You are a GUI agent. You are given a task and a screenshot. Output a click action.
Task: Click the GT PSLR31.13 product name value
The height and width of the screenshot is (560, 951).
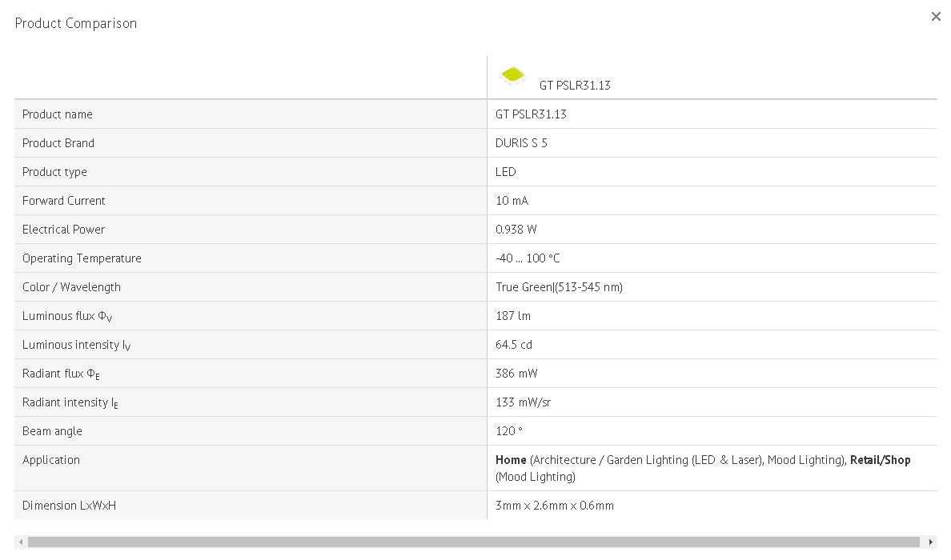(x=531, y=114)
